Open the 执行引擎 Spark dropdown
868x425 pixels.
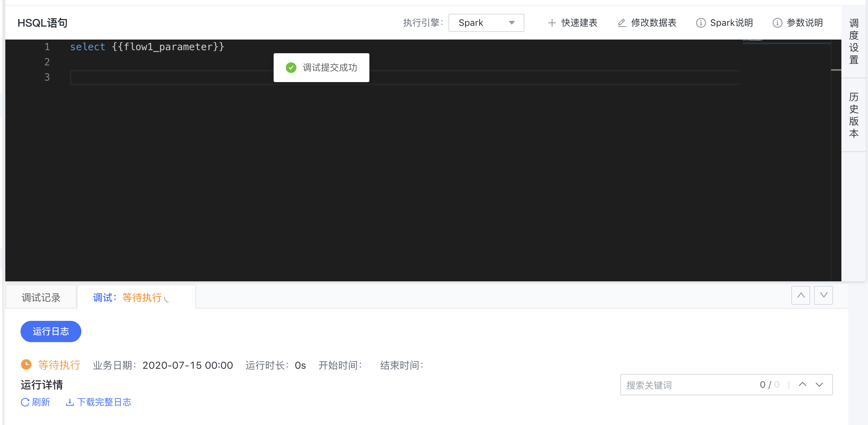pos(486,23)
